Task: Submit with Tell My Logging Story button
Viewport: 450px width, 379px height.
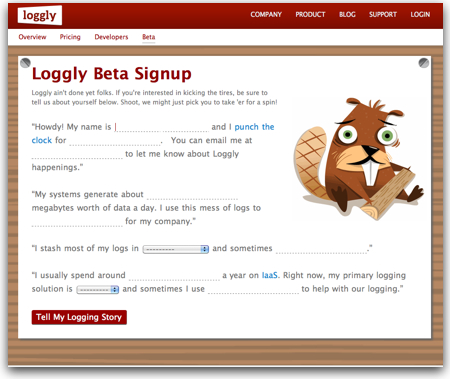Action: pyautogui.click(x=79, y=317)
